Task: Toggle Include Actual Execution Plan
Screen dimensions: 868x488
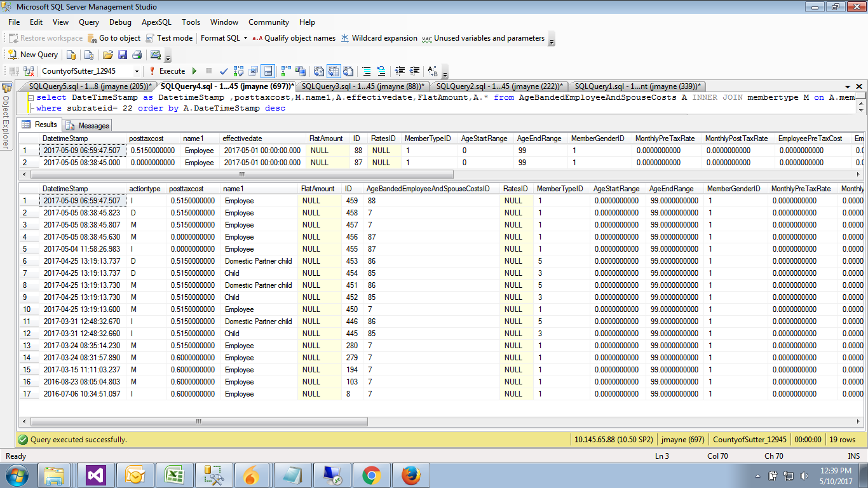Action: pos(286,71)
